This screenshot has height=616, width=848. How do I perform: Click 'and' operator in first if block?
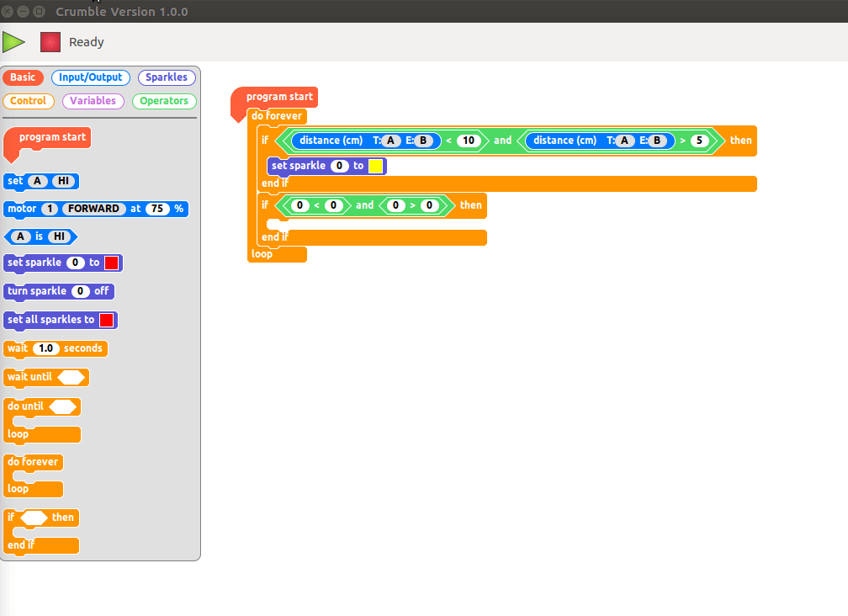[502, 141]
